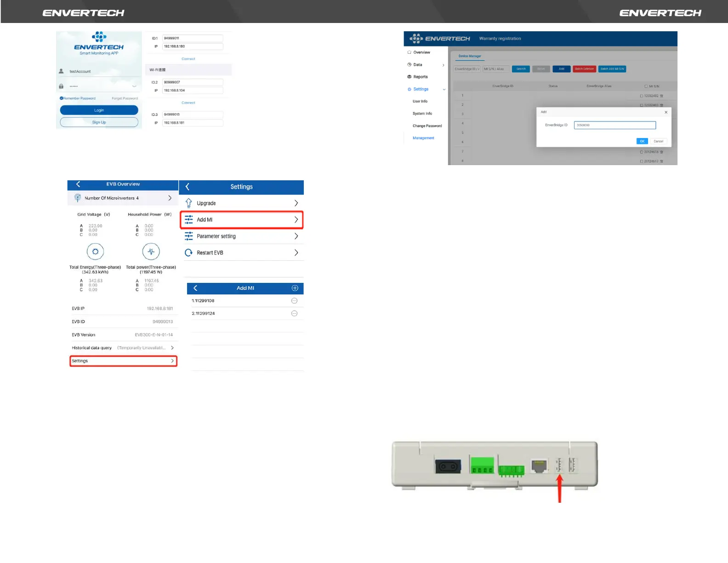Check the MI S/N header checkbox
Screen dimensions: 728x563
(x=646, y=86)
